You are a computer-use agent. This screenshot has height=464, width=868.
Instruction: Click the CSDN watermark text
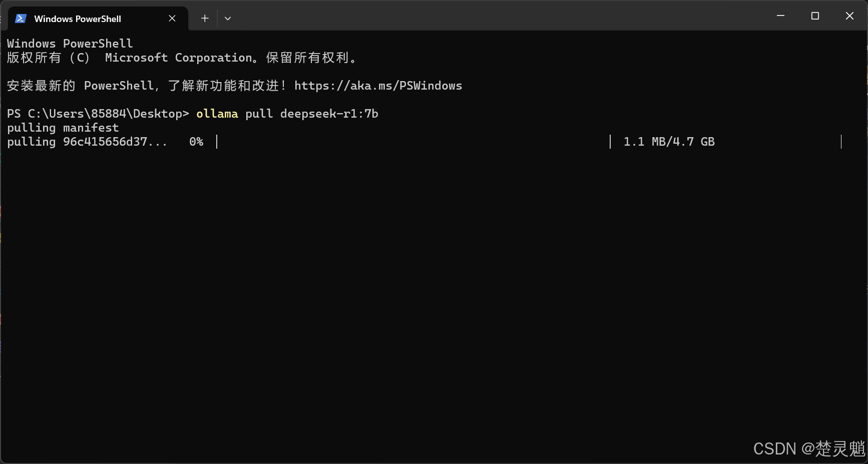pyautogui.click(x=809, y=448)
